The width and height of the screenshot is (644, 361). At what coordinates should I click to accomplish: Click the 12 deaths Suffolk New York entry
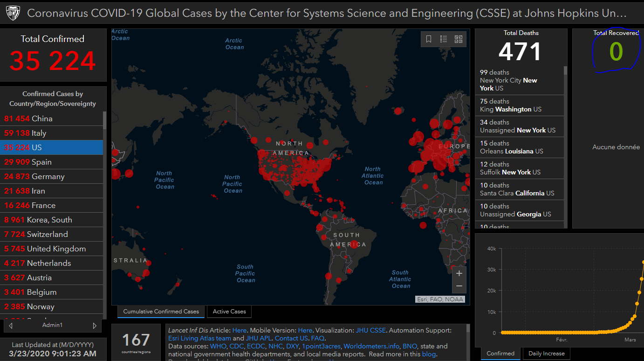520,168
